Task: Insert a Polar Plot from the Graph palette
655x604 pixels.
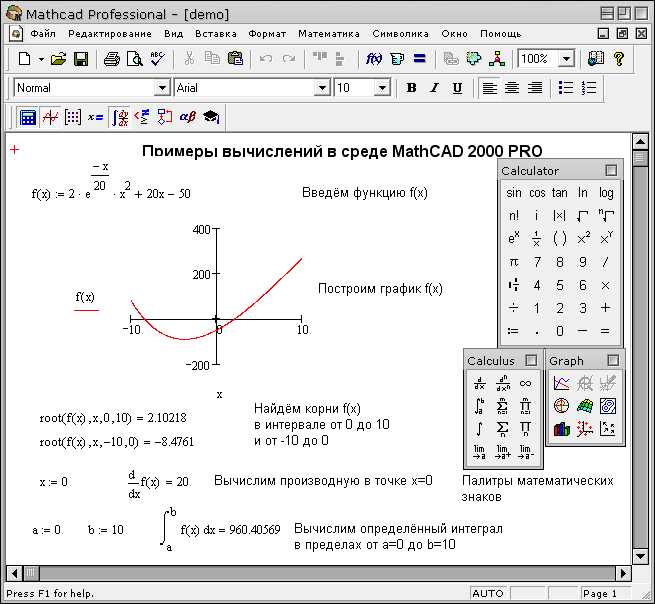Action: 562,406
